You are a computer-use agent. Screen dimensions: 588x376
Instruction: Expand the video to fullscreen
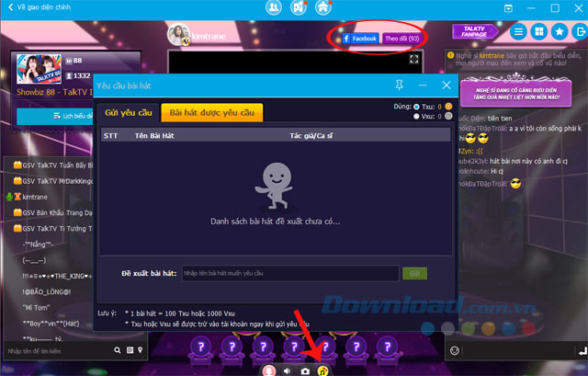(414, 59)
